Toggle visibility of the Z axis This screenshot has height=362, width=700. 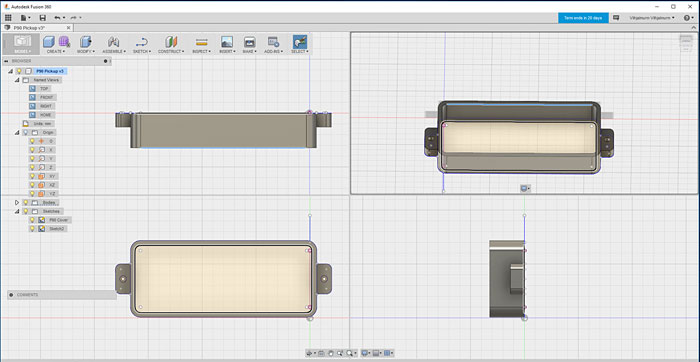32,167
